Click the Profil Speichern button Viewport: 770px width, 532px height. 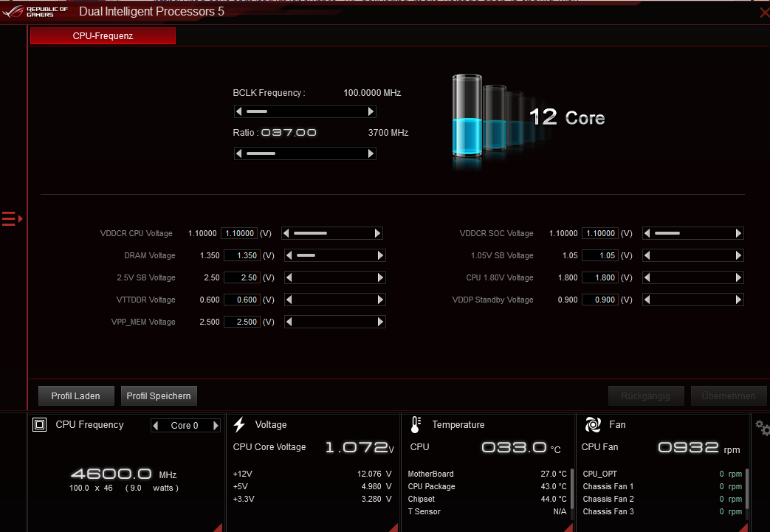(159, 395)
